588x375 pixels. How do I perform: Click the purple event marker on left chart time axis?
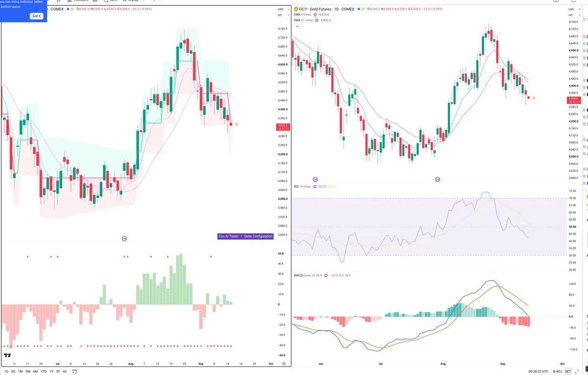click(x=124, y=239)
